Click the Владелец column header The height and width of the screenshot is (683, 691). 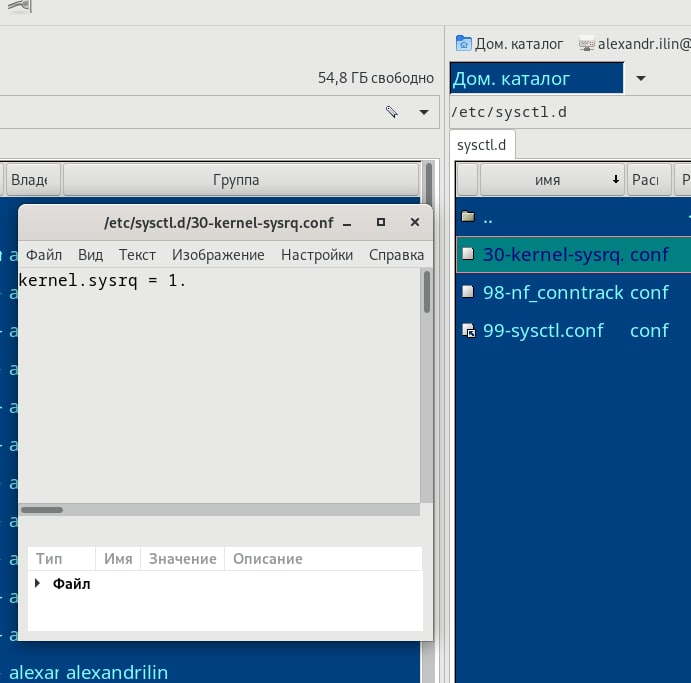pyautogui.click(x=33, y=180)
